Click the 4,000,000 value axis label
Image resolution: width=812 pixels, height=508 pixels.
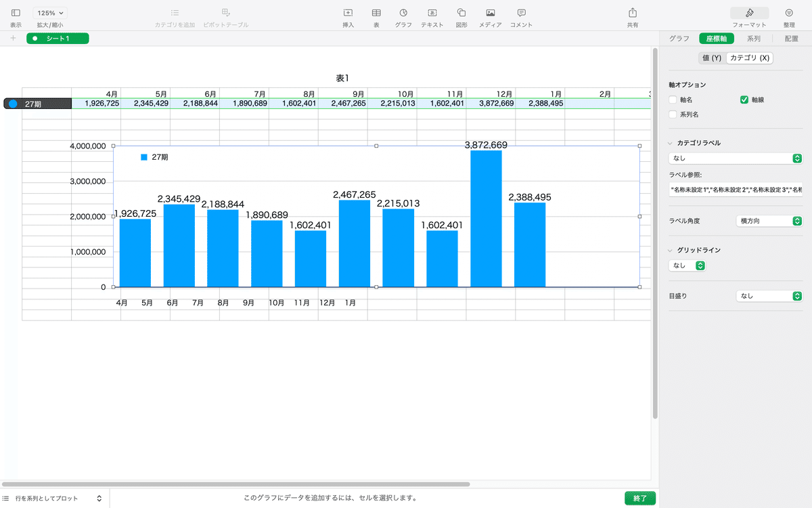[x=89, y=146]
